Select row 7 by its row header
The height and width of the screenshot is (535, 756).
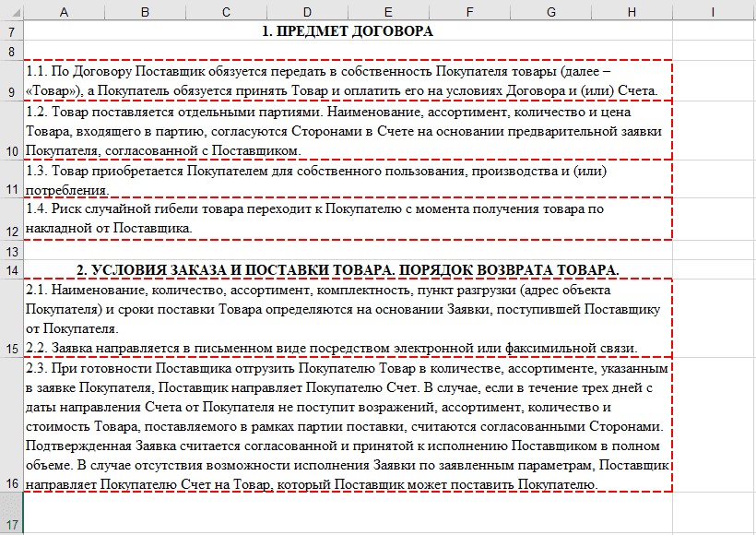pyautogui.click(x=10, y=30)
